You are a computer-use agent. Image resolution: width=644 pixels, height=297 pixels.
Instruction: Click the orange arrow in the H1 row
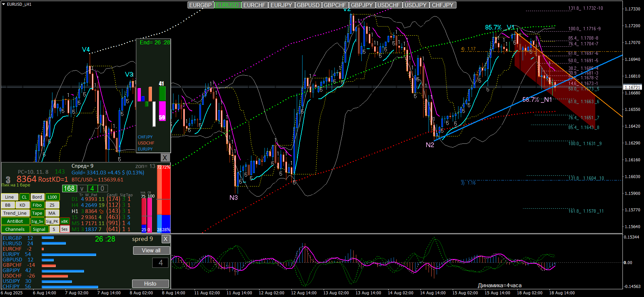pos(101,211)
